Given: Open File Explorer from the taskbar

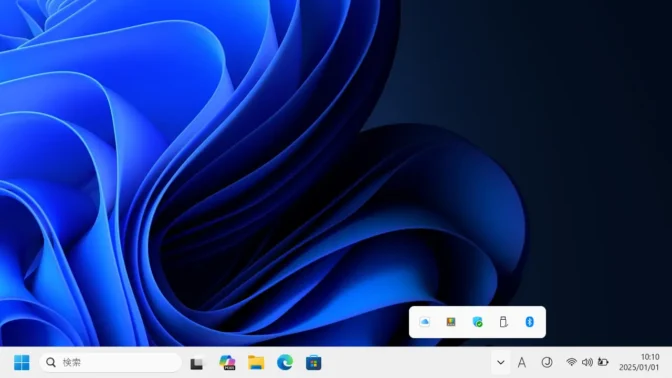Looking at the screenshot, I should 256,363.
